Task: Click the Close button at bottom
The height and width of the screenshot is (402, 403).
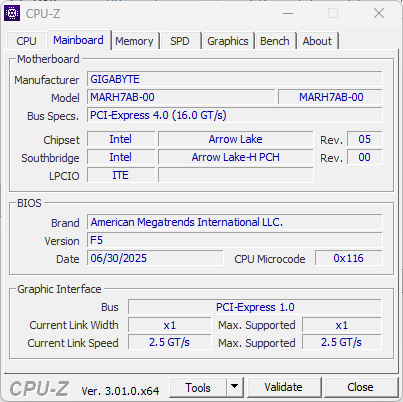Action: [360, 387]
